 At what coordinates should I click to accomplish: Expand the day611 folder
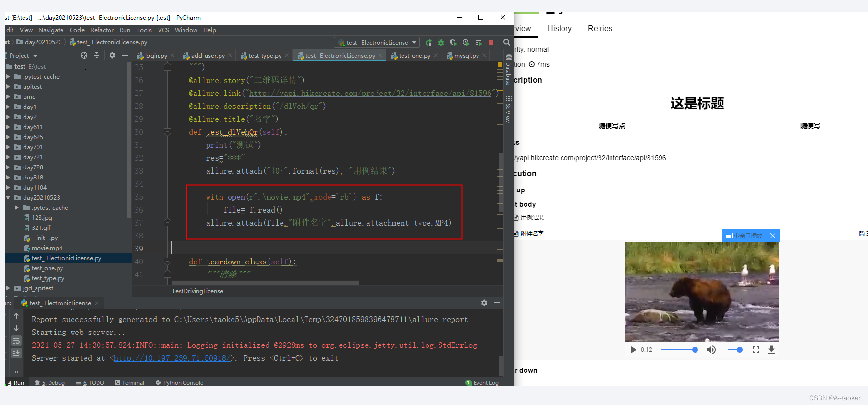[x=8, y=127]
